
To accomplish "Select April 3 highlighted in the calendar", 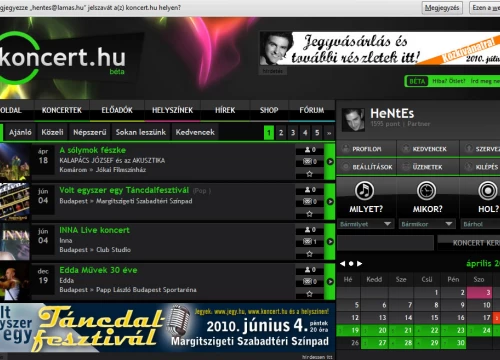I will [479, 293].
